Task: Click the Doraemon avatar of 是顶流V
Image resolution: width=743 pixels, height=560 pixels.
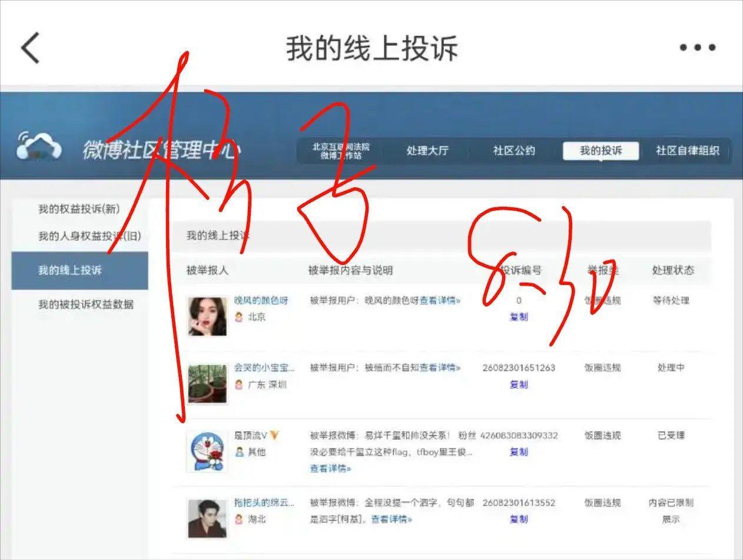Action: [x=207, y=452]
